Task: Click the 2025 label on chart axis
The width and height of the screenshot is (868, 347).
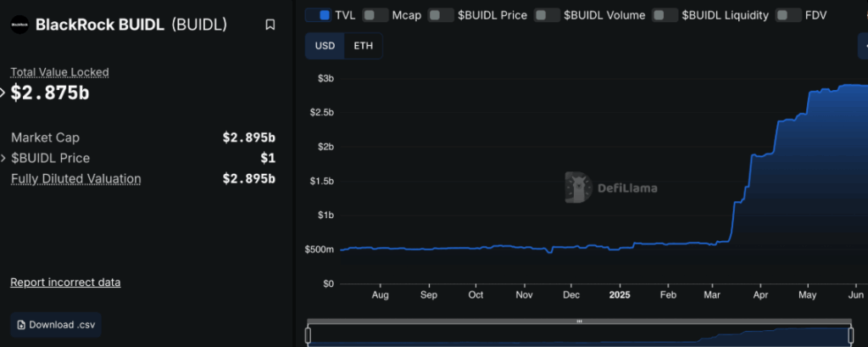Action: coord(620,295)
